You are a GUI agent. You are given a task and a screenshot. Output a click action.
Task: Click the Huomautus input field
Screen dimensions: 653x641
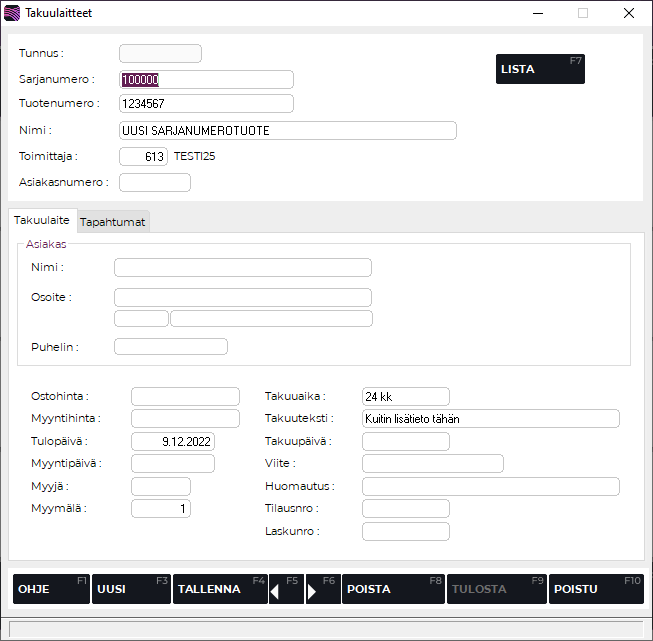point(490,486)
